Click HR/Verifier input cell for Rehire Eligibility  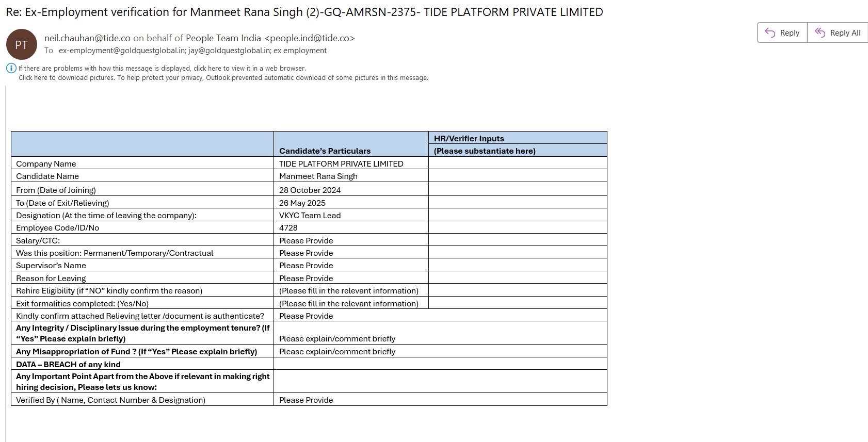pos(517,291)
